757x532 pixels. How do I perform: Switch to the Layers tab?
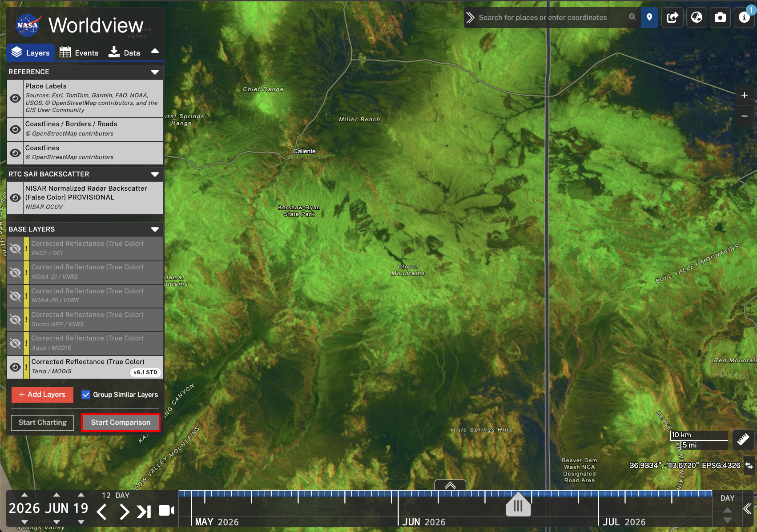click(30, 52)
